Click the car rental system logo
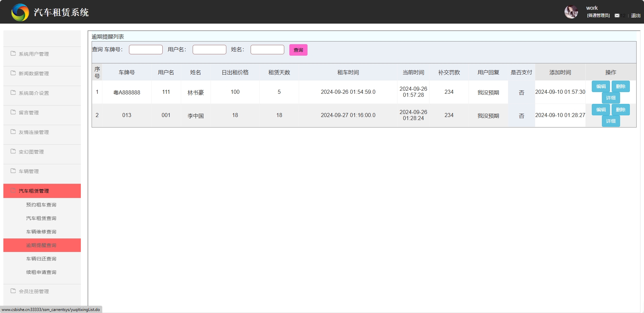The height and width of the screenshot is (313, 644). (20, 12)
